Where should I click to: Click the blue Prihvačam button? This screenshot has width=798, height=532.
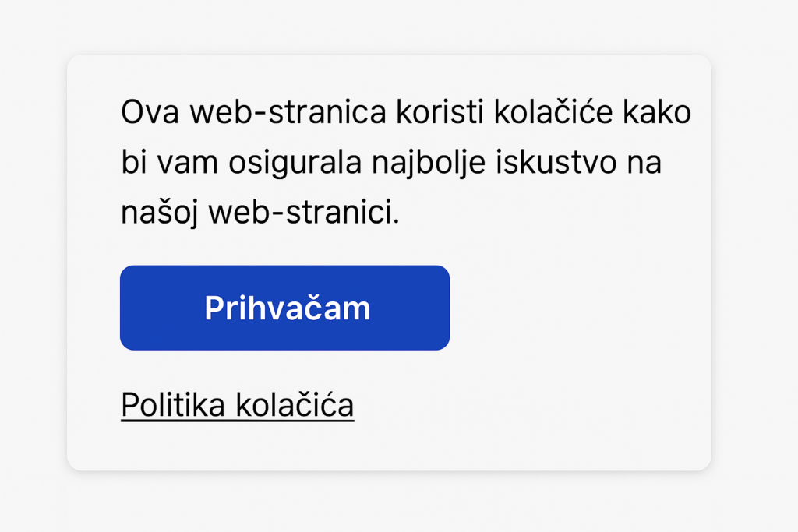(x=284, y=308)
